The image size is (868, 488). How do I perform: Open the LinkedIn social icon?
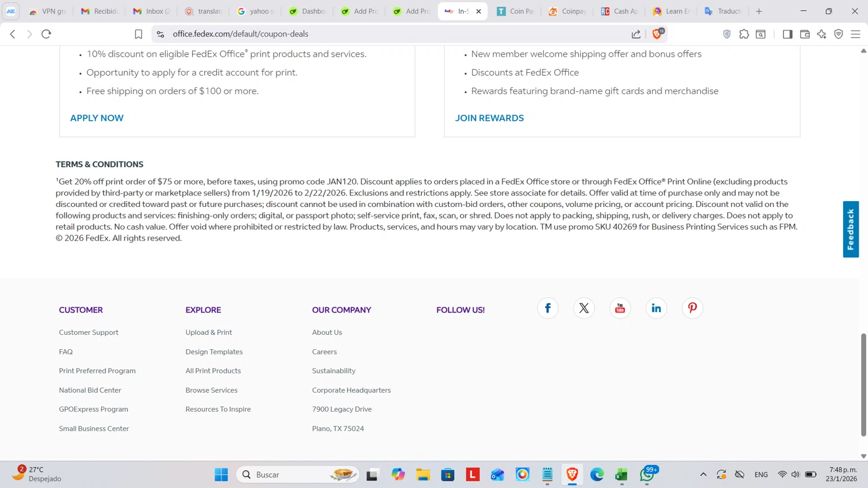(x=656, y=308)
